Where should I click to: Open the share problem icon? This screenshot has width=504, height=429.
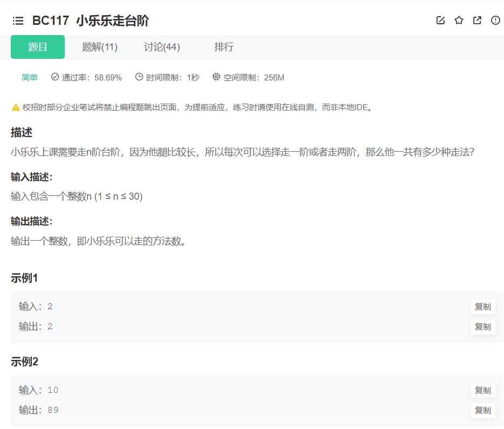click(x=476, y=20)
